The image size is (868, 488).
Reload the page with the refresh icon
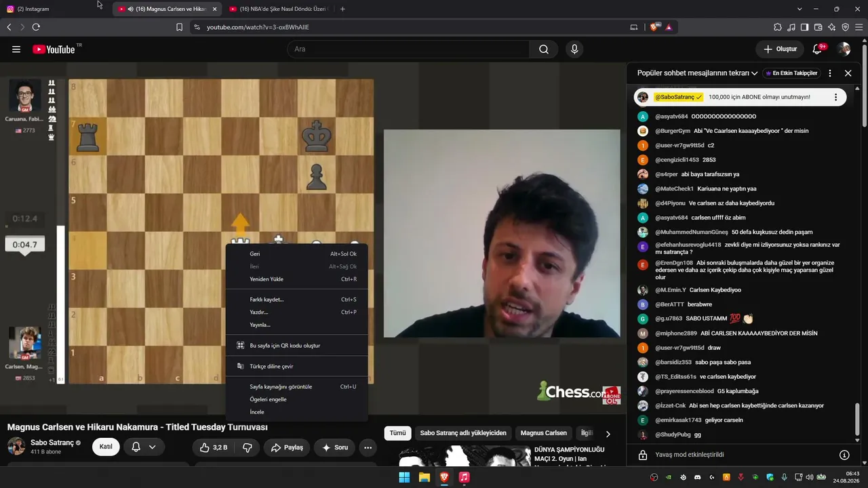click(36, 27)
